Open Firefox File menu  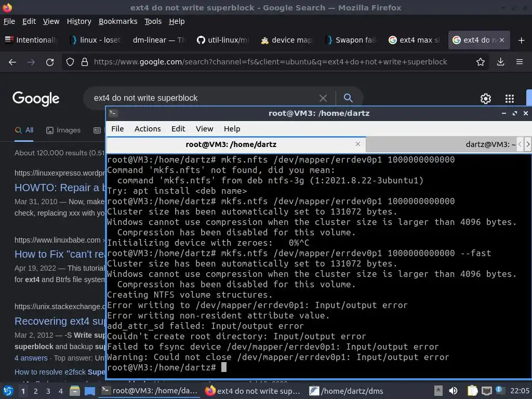click(x=9, y=21)
